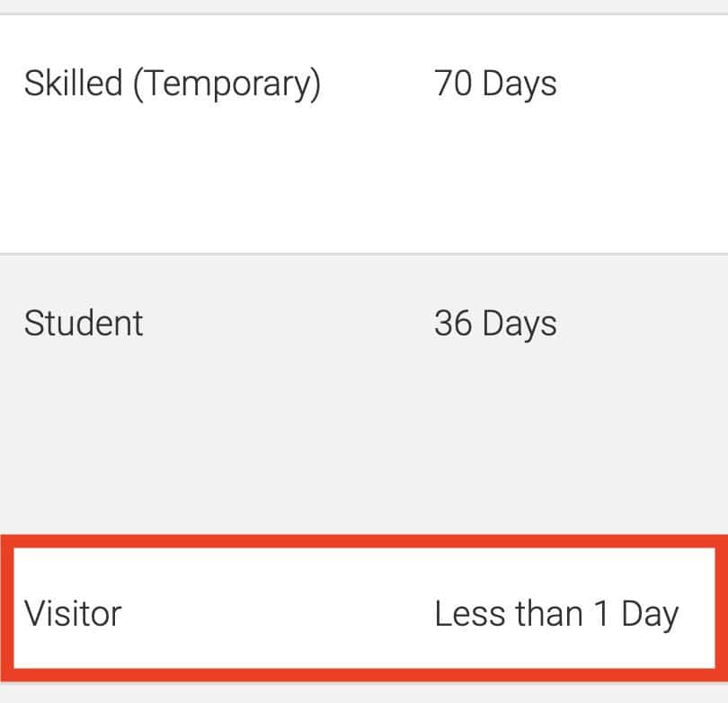Click the word Days after 36
This screenshot has height=703, width=728.
[519, 323]
